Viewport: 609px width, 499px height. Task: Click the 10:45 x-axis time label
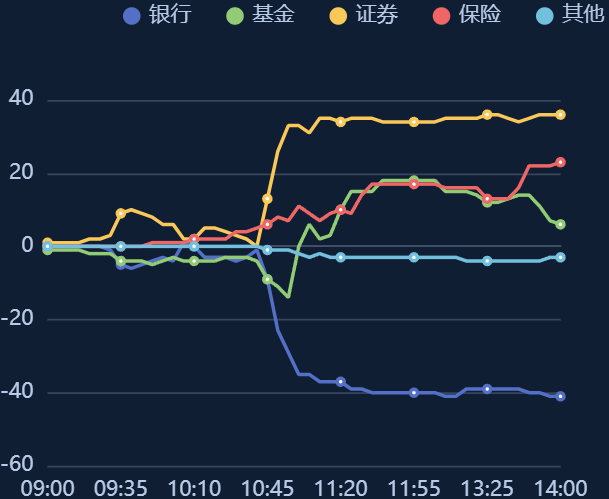[267, 489]
